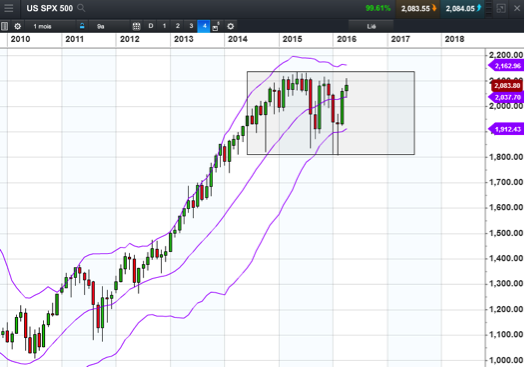Click the 2,200.00 price axis label
Screen dimensions: 525x367
point(506,55)
